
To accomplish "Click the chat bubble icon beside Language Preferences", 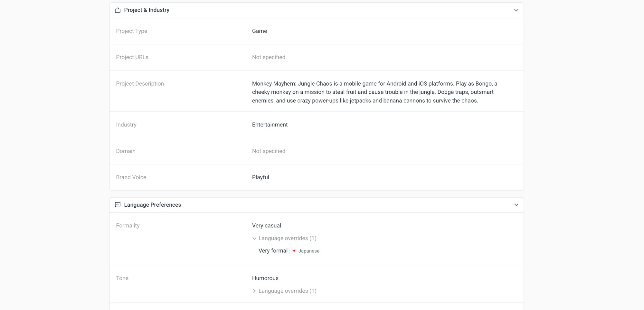I will (x=118, y=205).
